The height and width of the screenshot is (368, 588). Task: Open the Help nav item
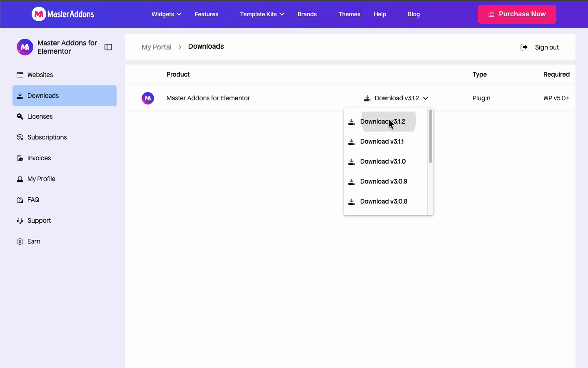point(380,14)
